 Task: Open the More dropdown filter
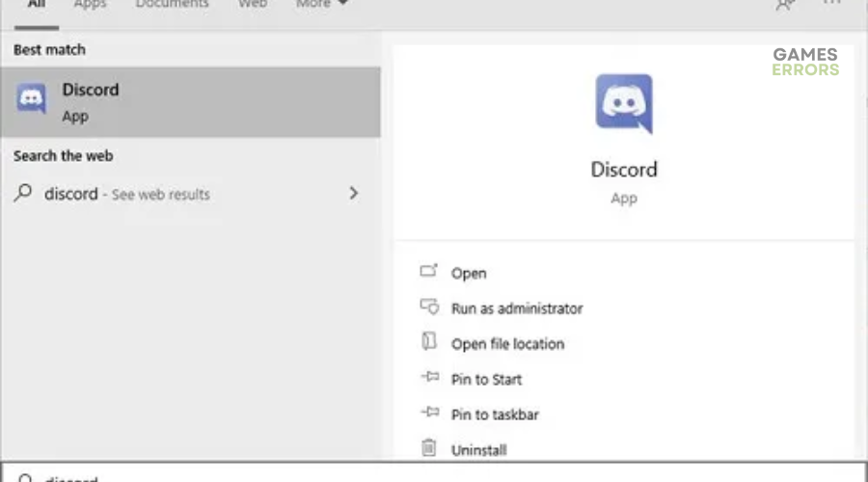click(x=321, y=5)
